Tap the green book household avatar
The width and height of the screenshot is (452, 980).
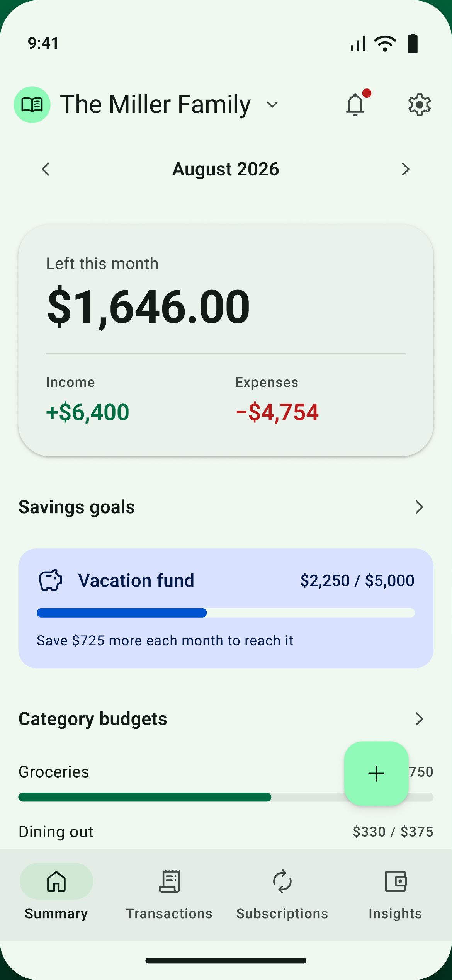click(32, 105)
